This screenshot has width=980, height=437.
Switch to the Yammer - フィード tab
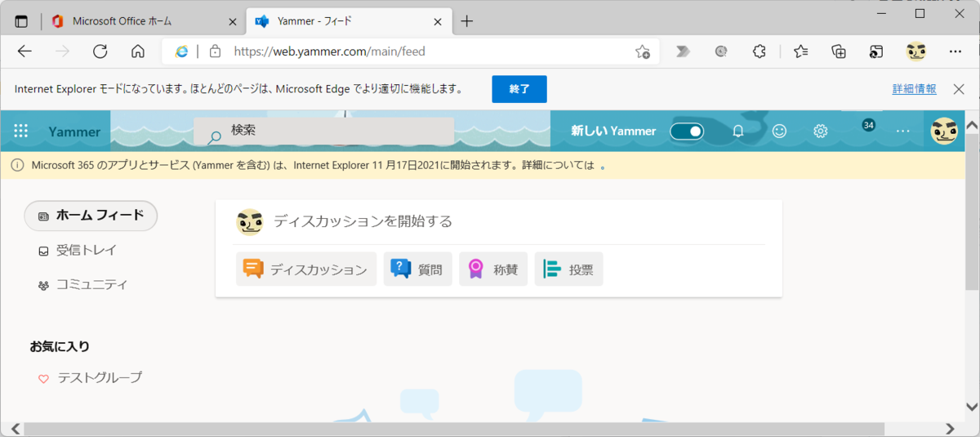[x=350, y=21]
